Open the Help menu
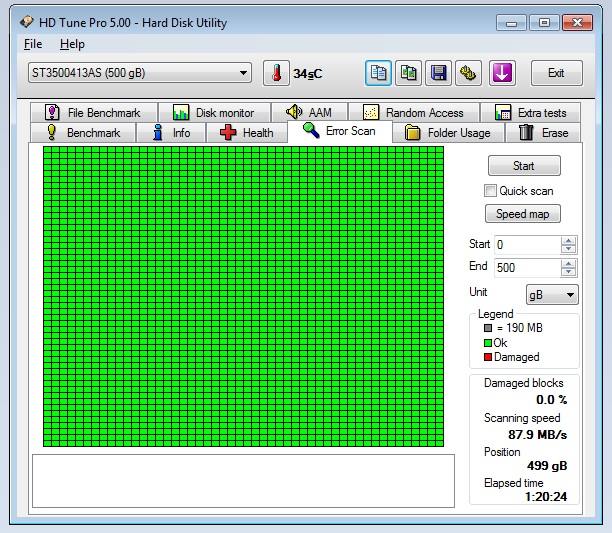Image resolution: width=612 pixels, height=533 pixels. [72, 44]
